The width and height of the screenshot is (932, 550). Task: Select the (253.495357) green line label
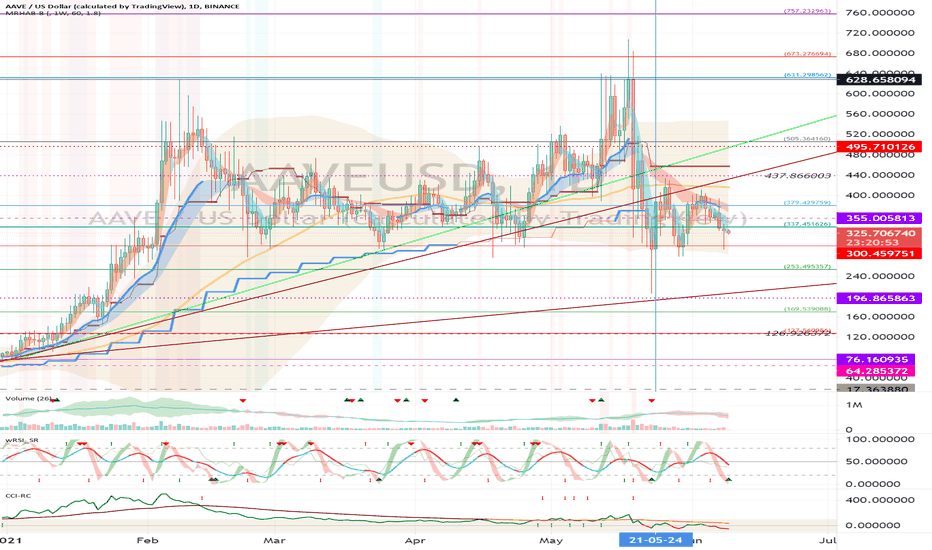[807, 266]
